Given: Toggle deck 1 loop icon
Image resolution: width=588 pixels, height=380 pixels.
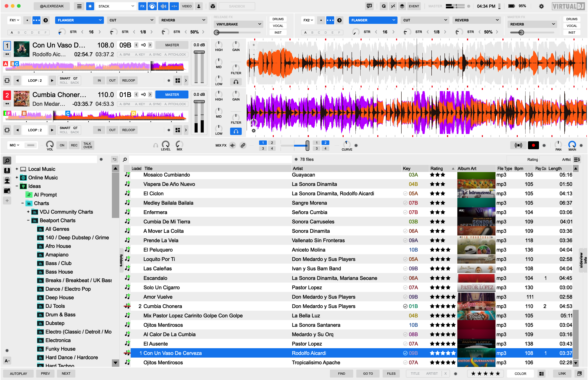Looking at the screenshot, I should (7, 81).
